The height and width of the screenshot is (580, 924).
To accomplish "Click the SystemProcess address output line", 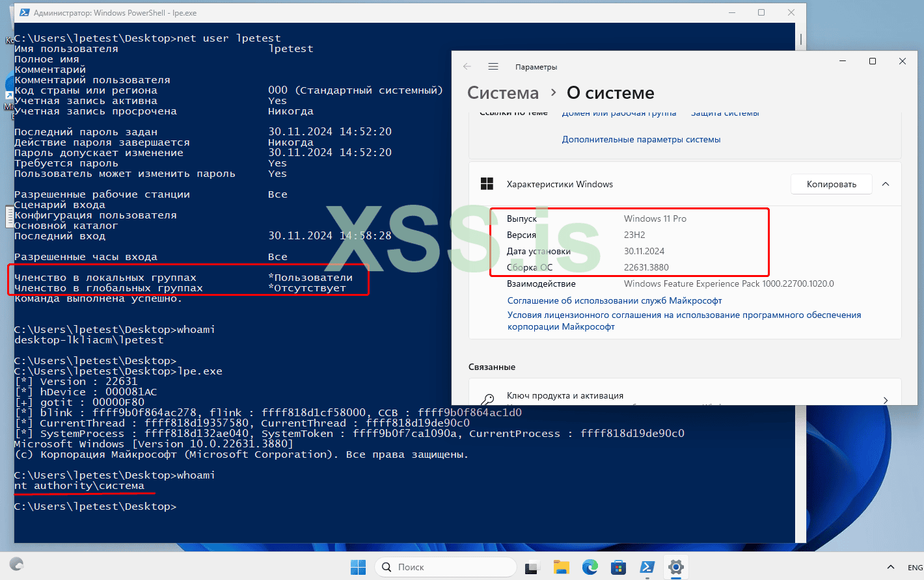I will click(349, 434).
